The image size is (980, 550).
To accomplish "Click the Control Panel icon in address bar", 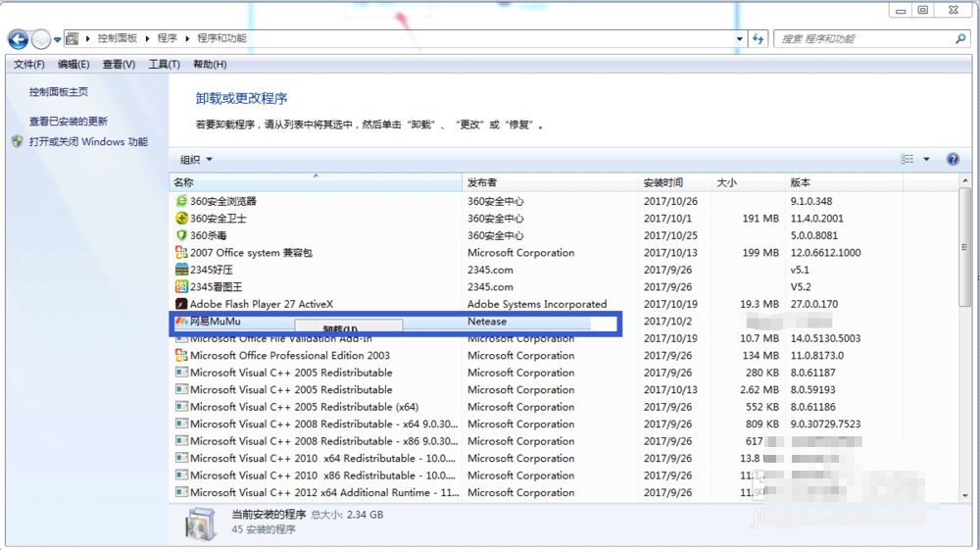I will point(73,39).
